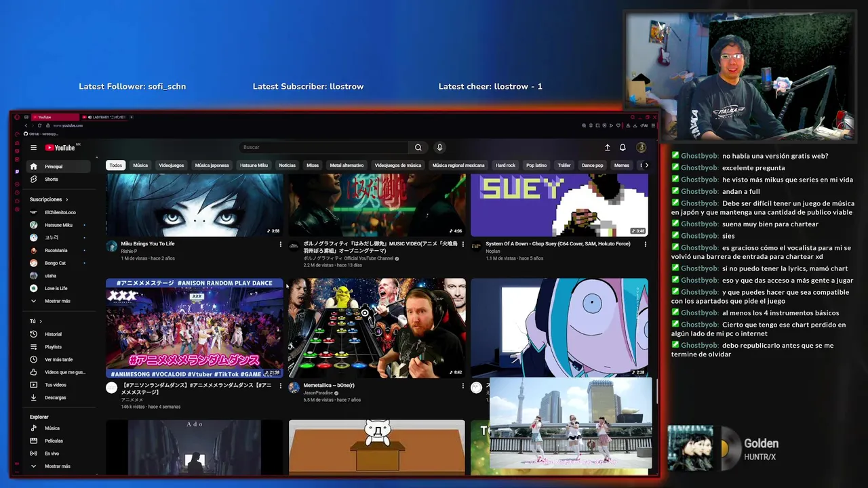This screenshot has width=868, height=488.
Task: Expand Mostrar más under subscriptions
Action: [x=58, y=301]
